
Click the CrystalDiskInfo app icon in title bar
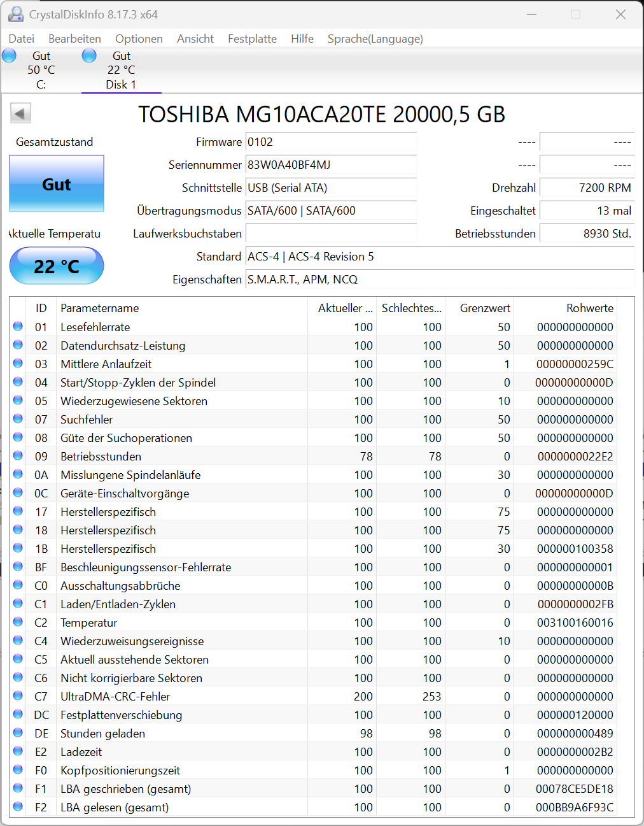[x=15, y=14]
